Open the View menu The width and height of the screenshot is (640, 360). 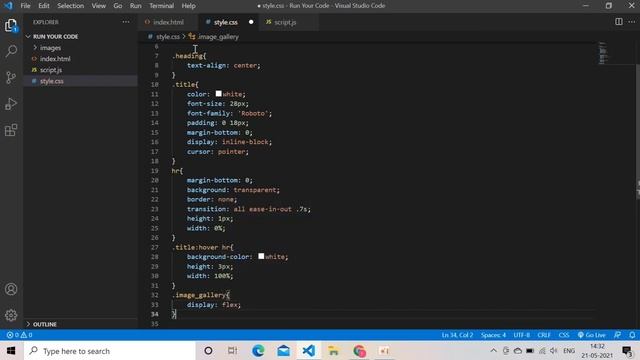[98, 6]
